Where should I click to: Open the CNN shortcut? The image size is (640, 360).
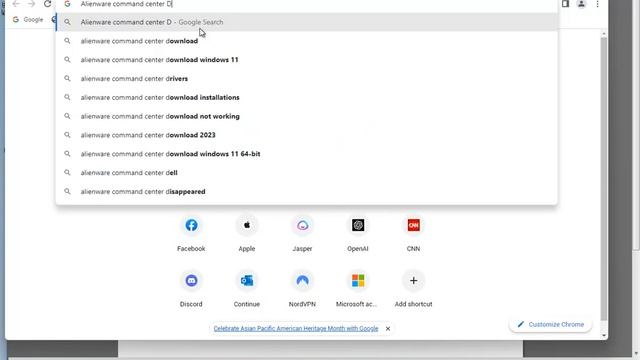[x=413, y=234]
